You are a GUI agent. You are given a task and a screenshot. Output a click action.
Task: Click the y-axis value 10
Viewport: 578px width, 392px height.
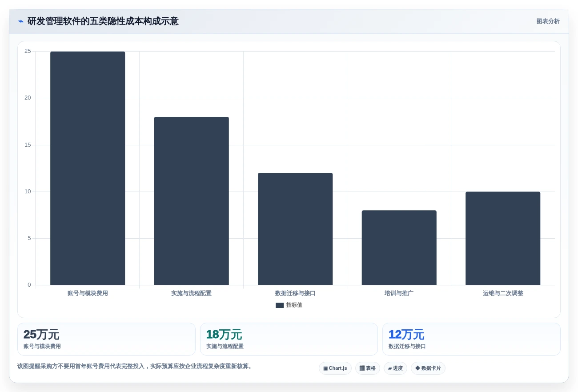(28, 192)
